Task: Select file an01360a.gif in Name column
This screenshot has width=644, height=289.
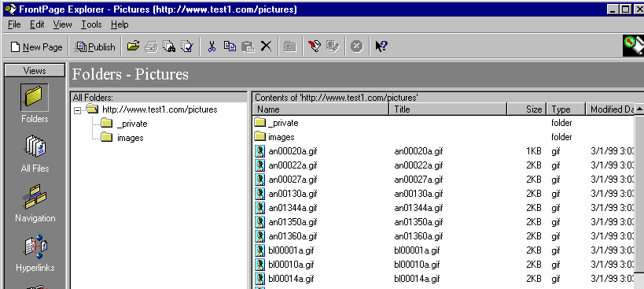Action: (293, 236)
